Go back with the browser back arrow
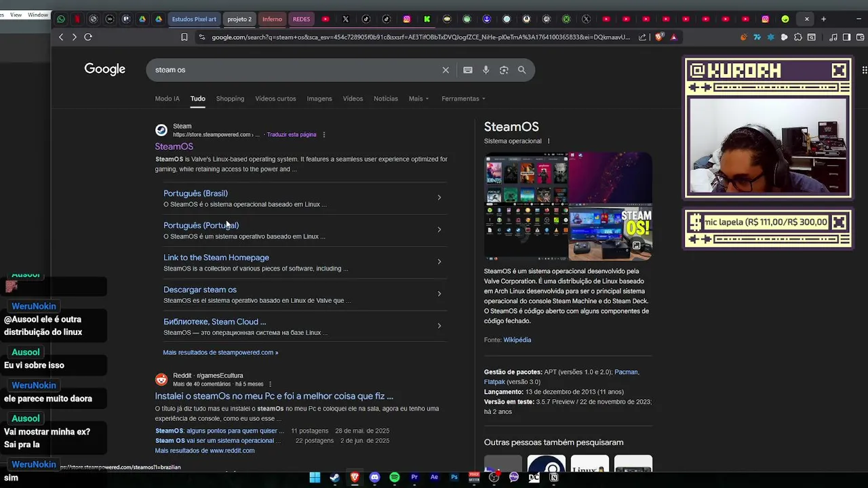Screen dimensions: 868x488 [x=61, y=37]
